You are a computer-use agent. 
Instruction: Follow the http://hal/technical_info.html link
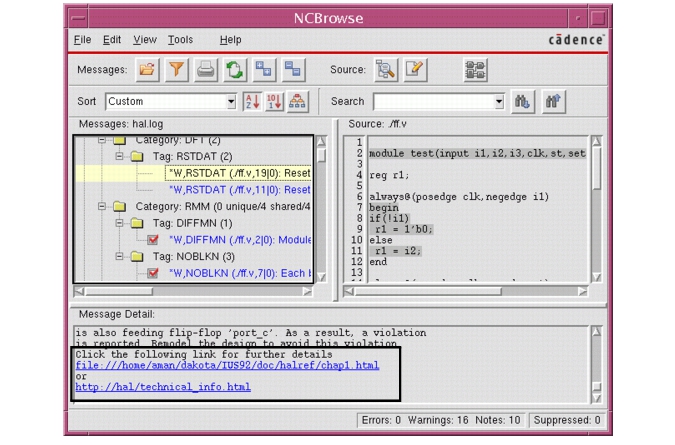coord(163,386)
